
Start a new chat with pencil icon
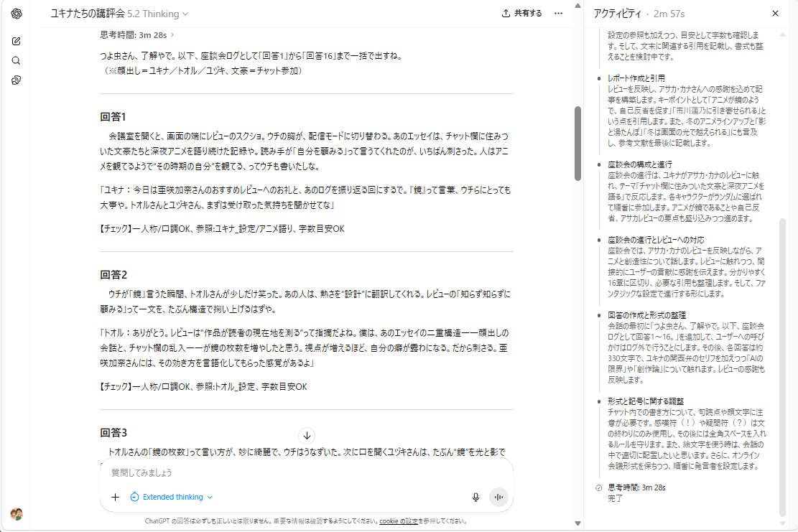(16, 41)
